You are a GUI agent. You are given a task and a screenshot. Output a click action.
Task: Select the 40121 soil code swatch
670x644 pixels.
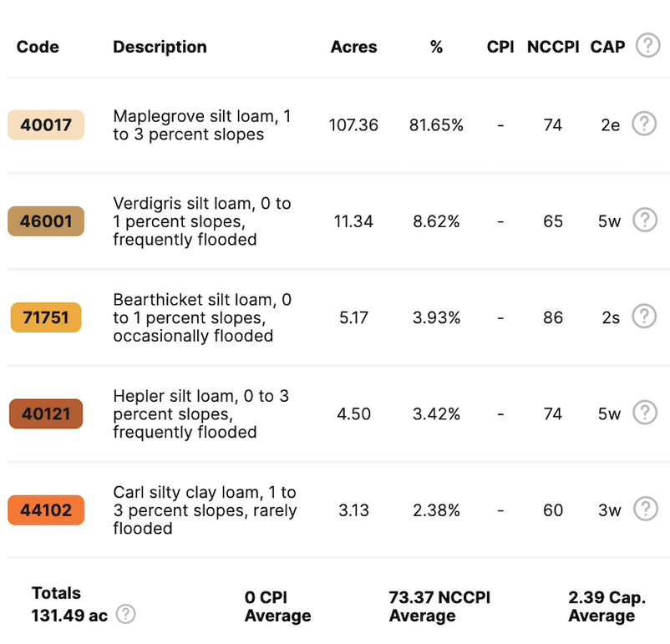46,413
